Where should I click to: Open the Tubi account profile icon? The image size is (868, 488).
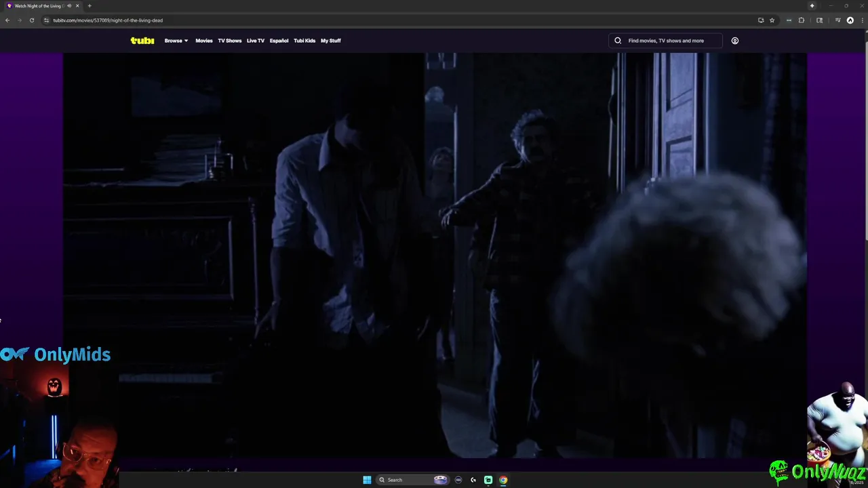pos(734,41)
